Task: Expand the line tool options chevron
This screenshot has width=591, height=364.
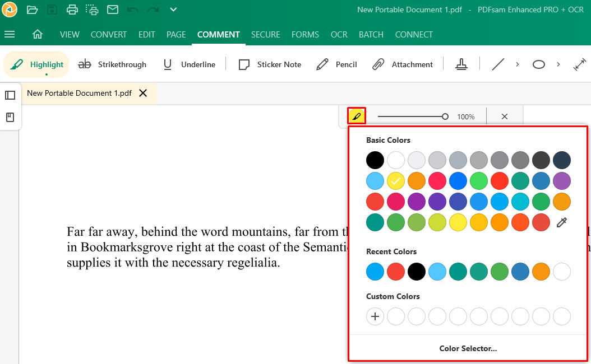Action: pos(517,64)
